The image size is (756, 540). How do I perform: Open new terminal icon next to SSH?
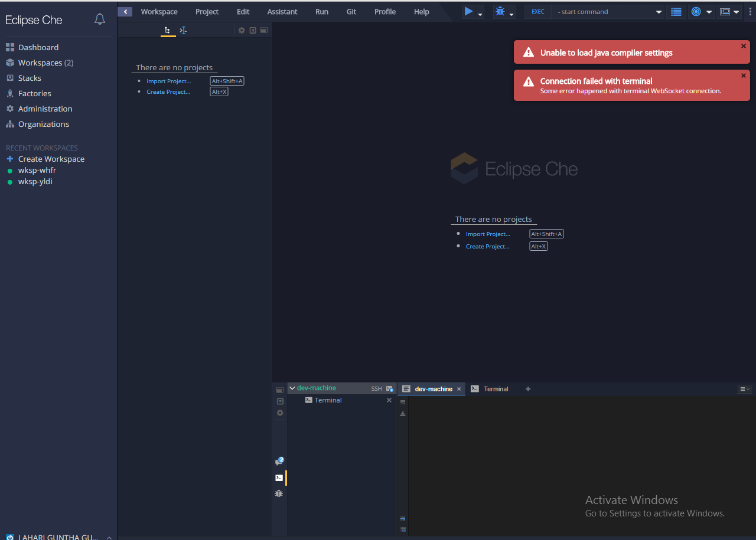[390, 388]
